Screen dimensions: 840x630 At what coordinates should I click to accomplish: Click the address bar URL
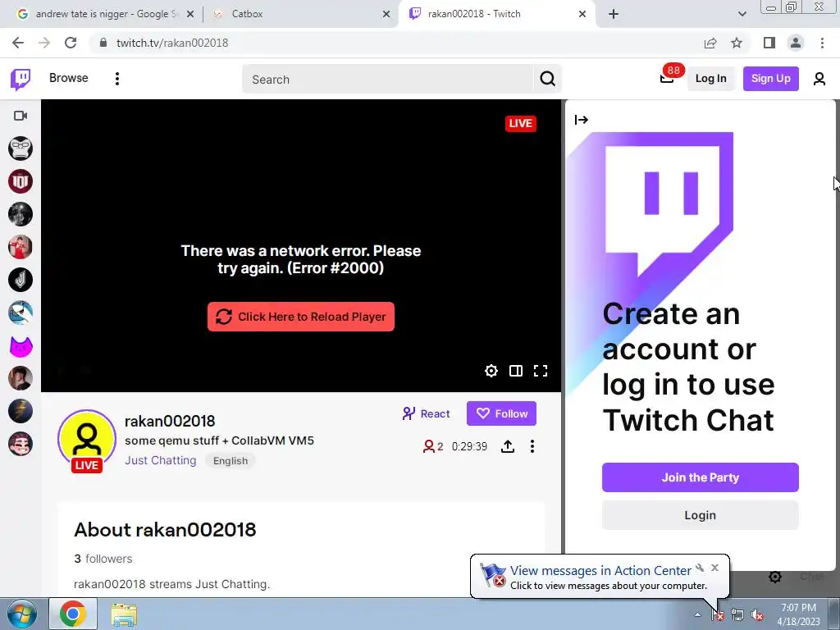click(x=172, y=43)
